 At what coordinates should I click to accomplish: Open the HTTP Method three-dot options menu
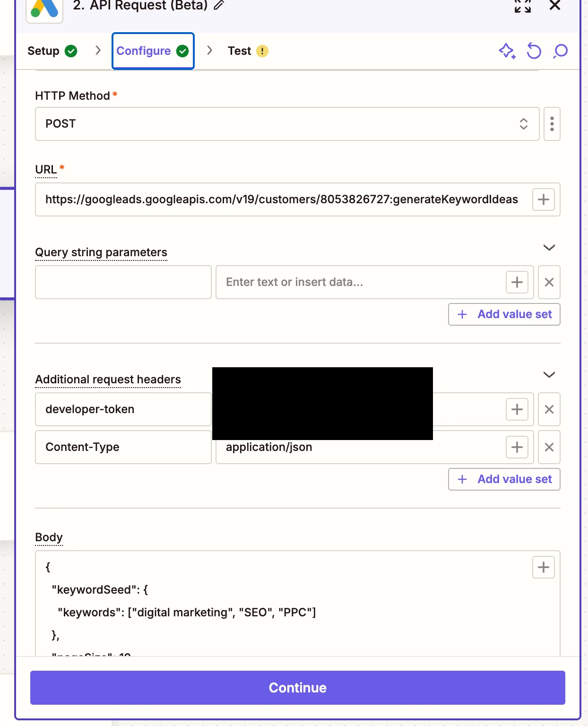click(x=552, y=124)
